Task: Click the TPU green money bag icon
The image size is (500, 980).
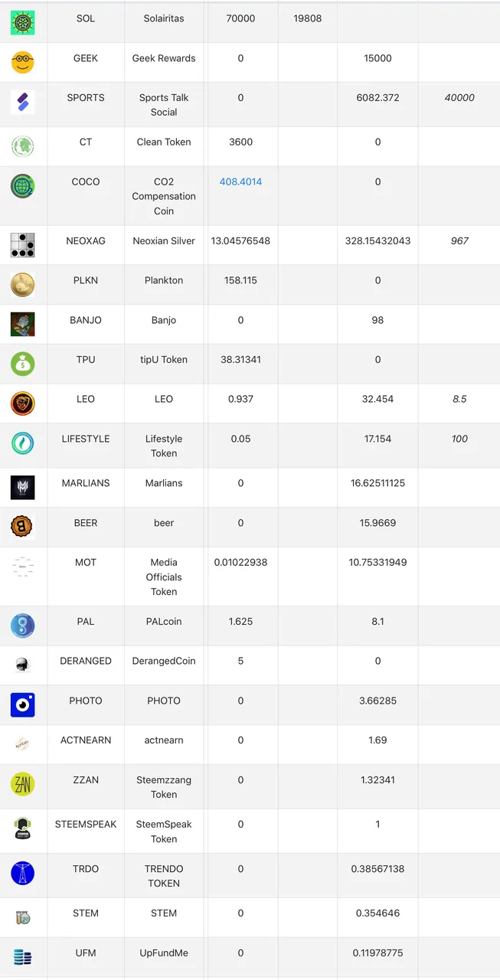Action: point(23,364)
